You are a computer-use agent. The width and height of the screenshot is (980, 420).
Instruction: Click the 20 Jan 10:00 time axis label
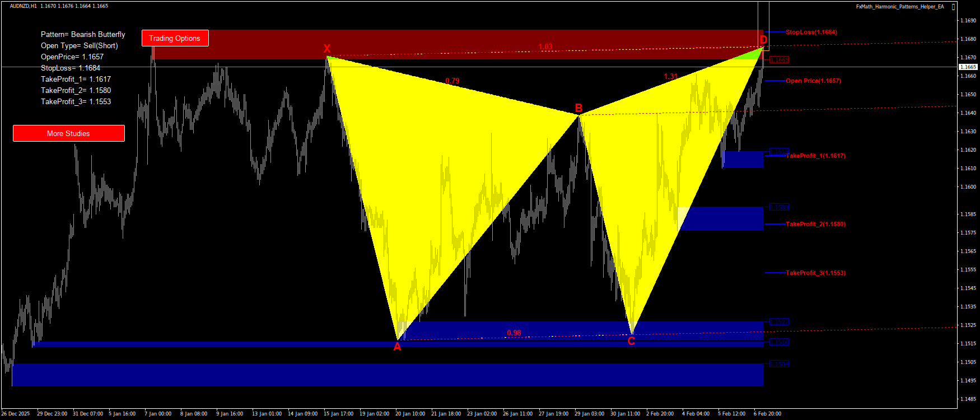click(410, 414)
